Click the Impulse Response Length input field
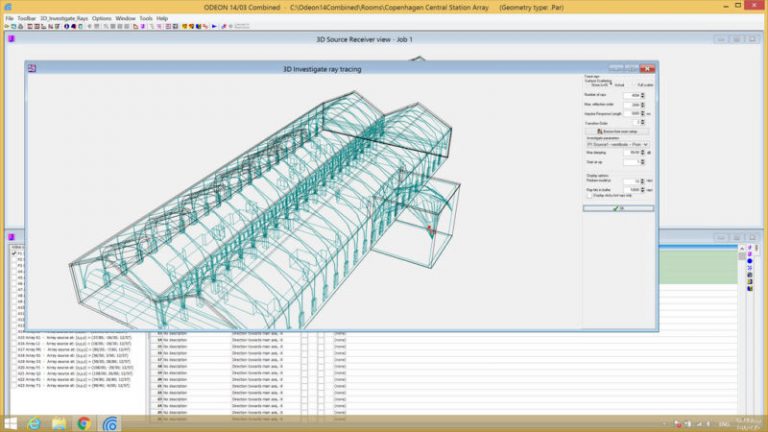The width and height of the screenshot is (768, 432). tap(633, 113)
